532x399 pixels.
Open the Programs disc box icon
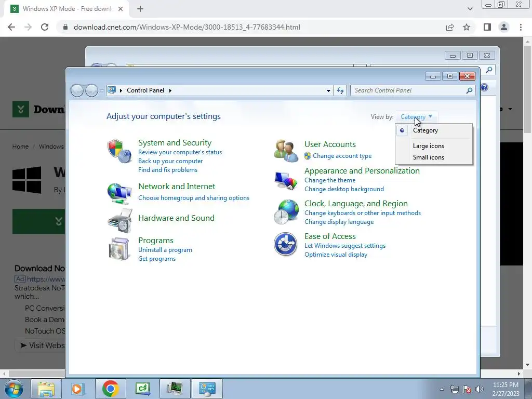(119, 249)
